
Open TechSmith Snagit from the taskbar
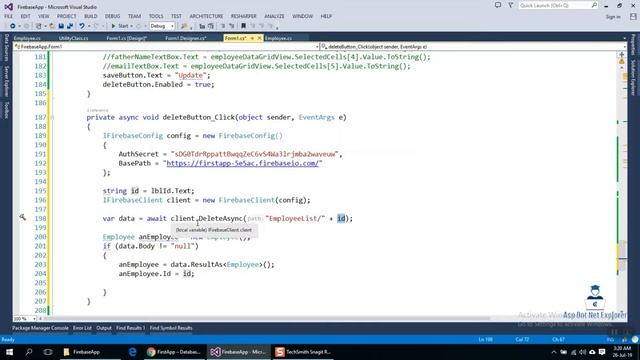pos(302,352)
